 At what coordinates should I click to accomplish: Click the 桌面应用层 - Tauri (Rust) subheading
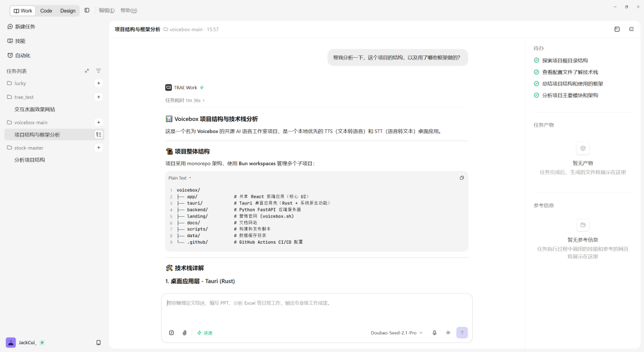click(x=200, y=281)
